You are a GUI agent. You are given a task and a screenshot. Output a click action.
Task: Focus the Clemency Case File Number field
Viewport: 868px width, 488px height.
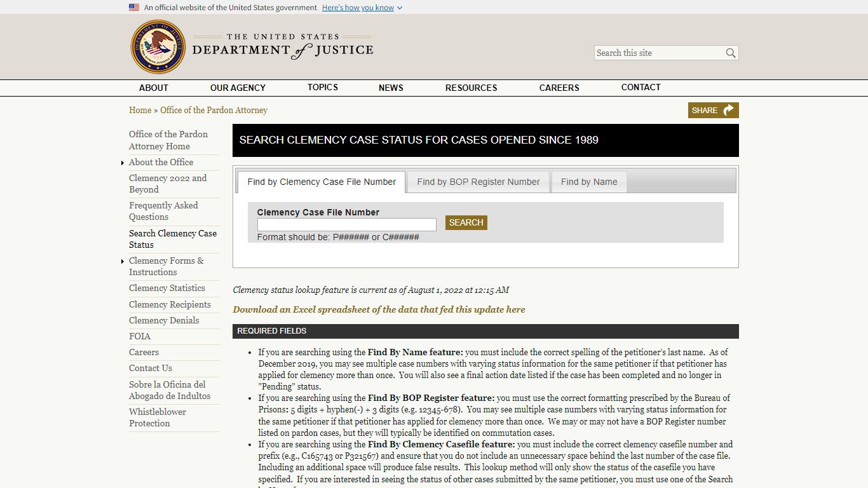(x=346, y=224)
